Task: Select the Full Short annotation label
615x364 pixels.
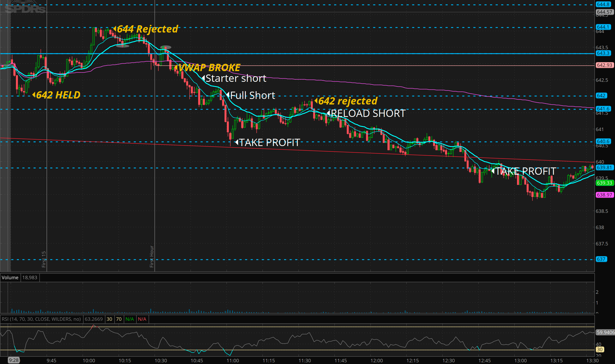Action: (252, 95)
